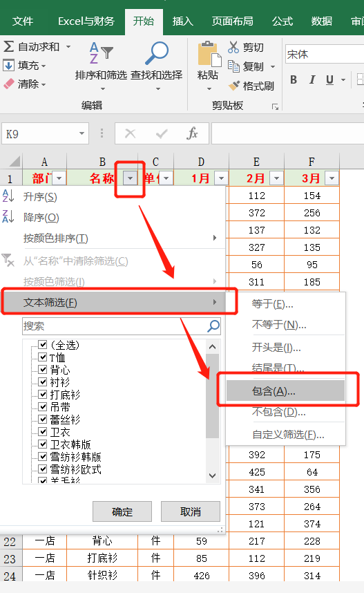Open the 3月 column filter dropdown
This screenshot has width=364, height=593.
click(x=332, y=178)
